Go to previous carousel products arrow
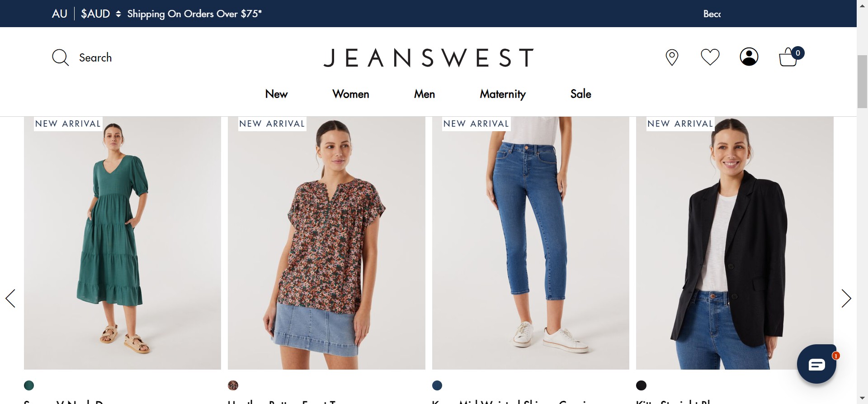Viewport: 868px width, 404px height. tap(10, 299)
